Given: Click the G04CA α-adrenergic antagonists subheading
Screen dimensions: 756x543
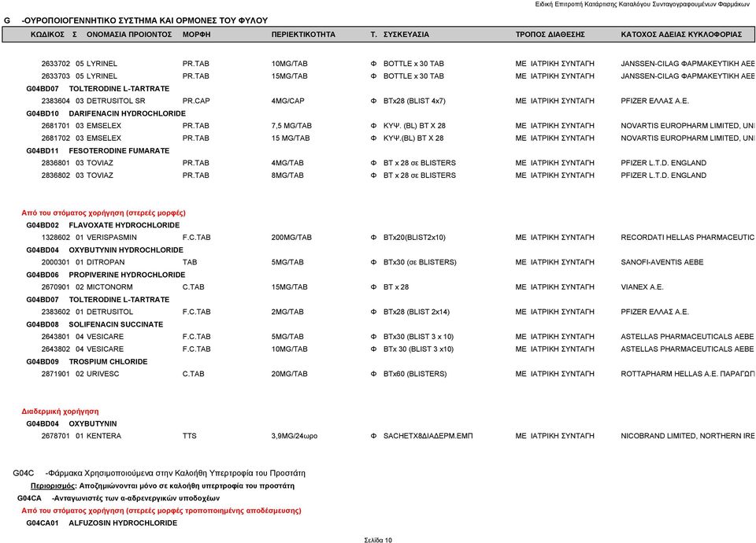Looking at the screenshot, I should (x=118, y=498).
